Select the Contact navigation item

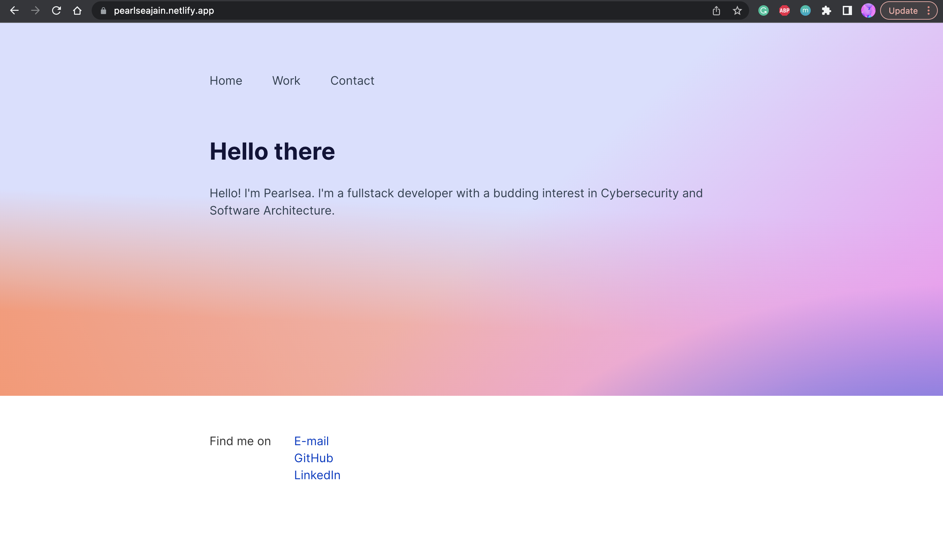pos(352,80)
